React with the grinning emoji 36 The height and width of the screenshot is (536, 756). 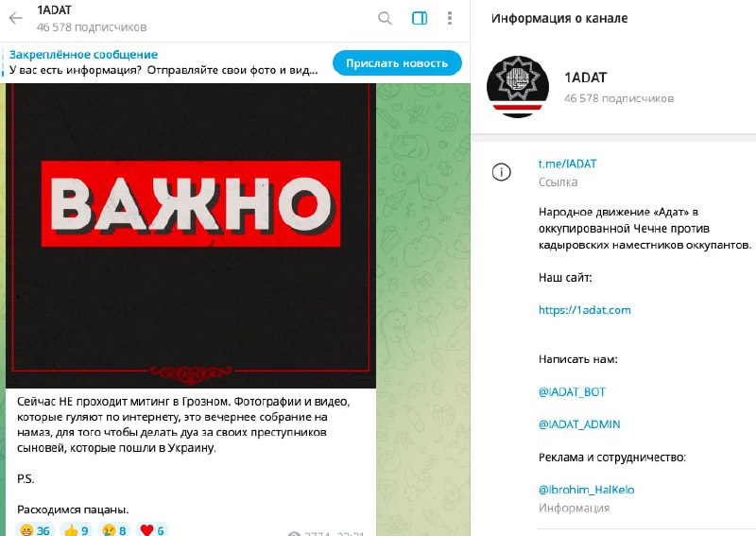(35, 529)
